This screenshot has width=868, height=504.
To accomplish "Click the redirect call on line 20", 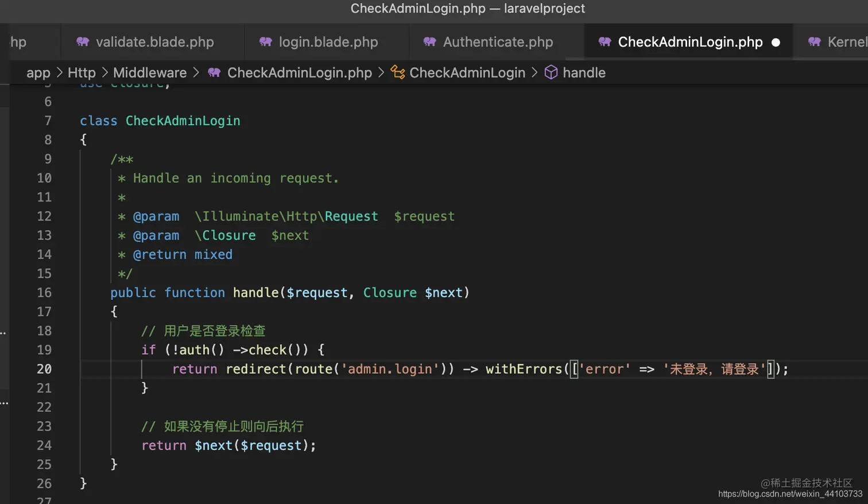I will (256, 369).
